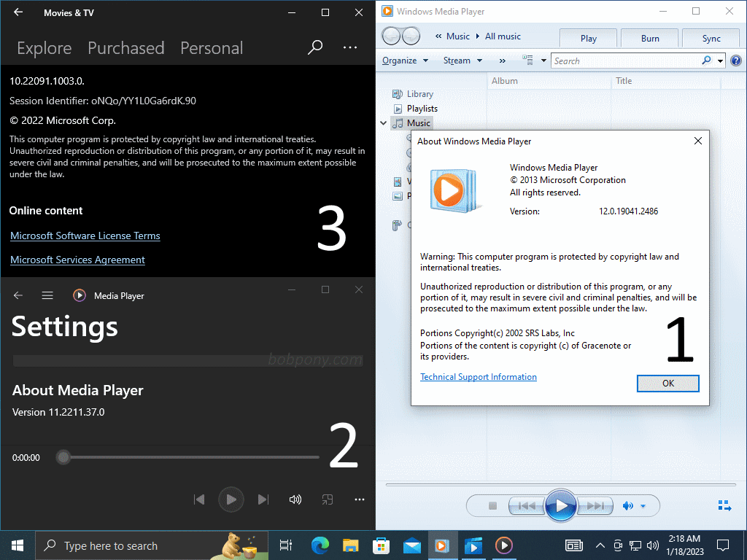Viewport: 747px width, 560px height.
Task: Click Previous in Windows Media Player
Action: (527, 506)
